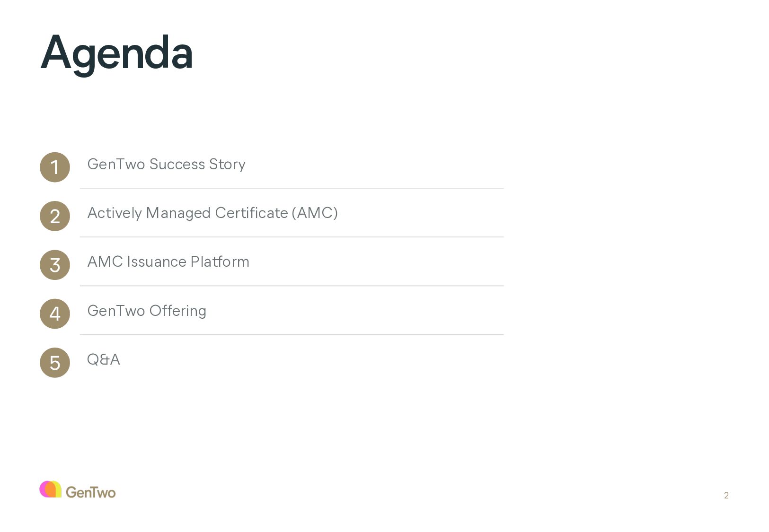Viewport: 769px width, 532px height.
Task: Click the yellow shape in GenTwo logo
Action: point(57,488)
